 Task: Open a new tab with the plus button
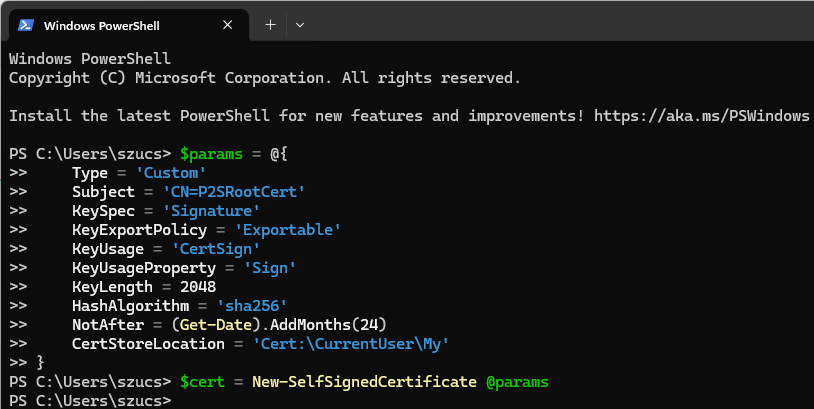270,25
